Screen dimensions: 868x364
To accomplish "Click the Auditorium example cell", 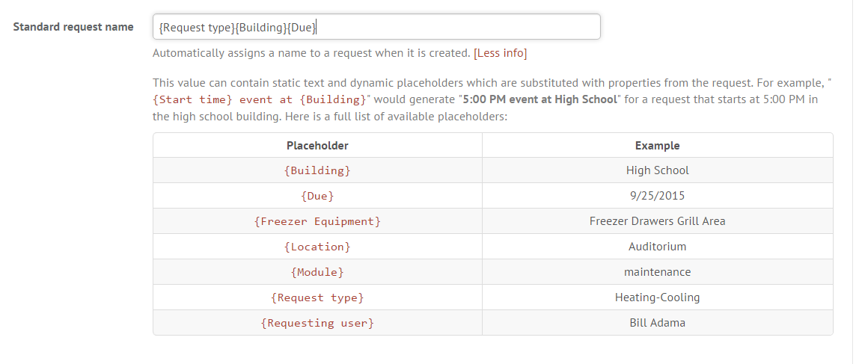I will click(x=657, y=247).
